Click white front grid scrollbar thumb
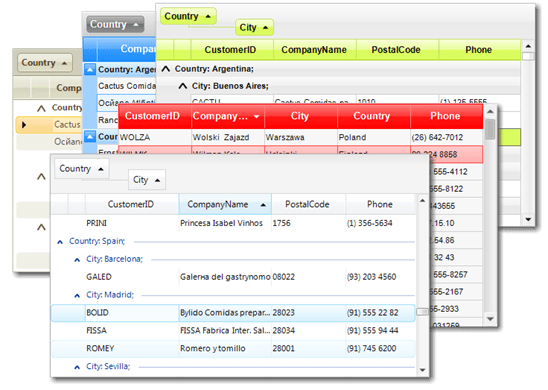This screenshot has height=390, width=548. tap(422, 311)
